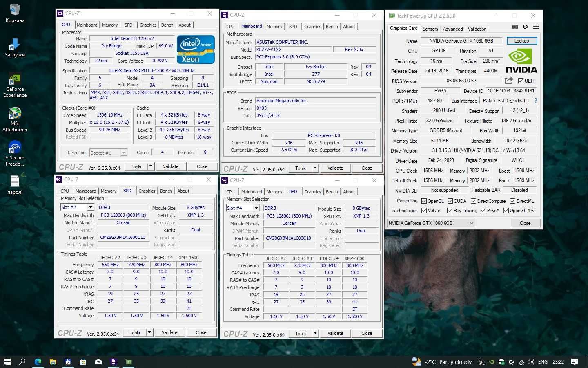This screenshot has height=368, width=588.
Task: Open File Explorer from taskbar
Action: coord(53,362)
